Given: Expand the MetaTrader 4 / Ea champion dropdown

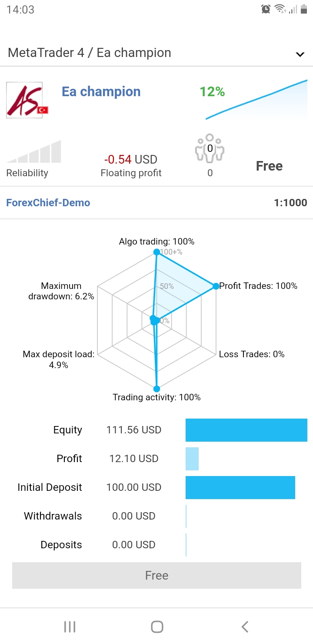Looking at the screenshot, I should click(x=300, y=54).
